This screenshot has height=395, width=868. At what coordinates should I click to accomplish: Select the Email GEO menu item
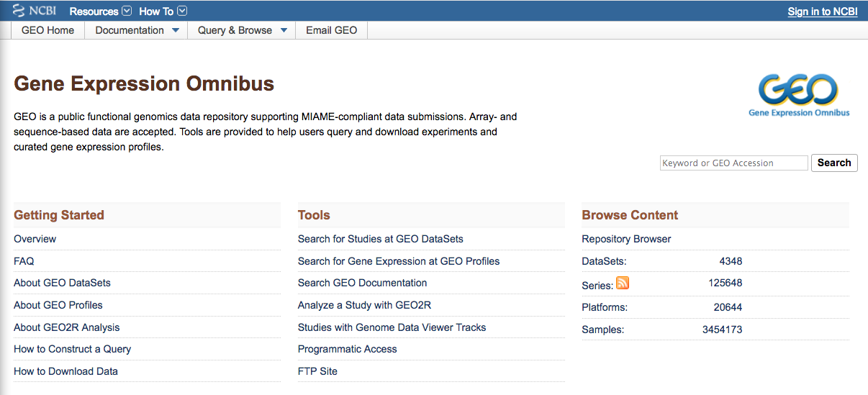click(332, 30)
